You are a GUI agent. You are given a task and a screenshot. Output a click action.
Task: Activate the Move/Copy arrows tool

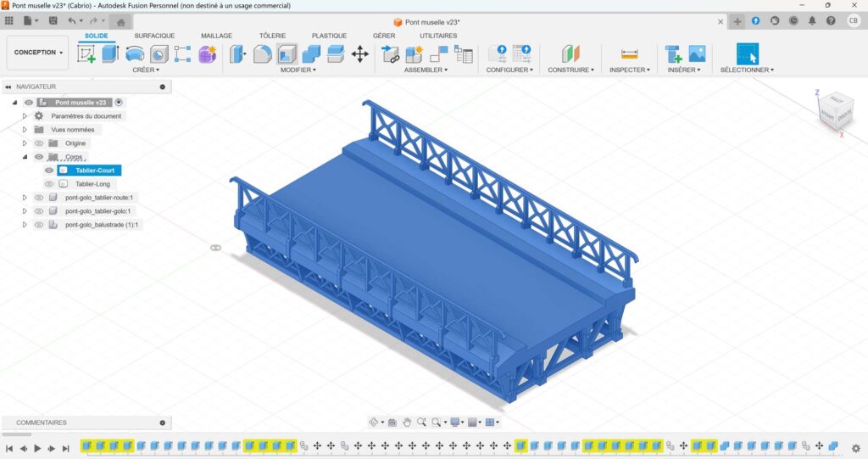point(359,54)
